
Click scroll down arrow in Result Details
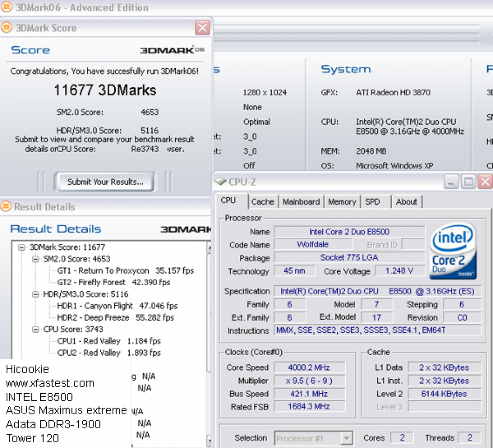tap(209, 440)
